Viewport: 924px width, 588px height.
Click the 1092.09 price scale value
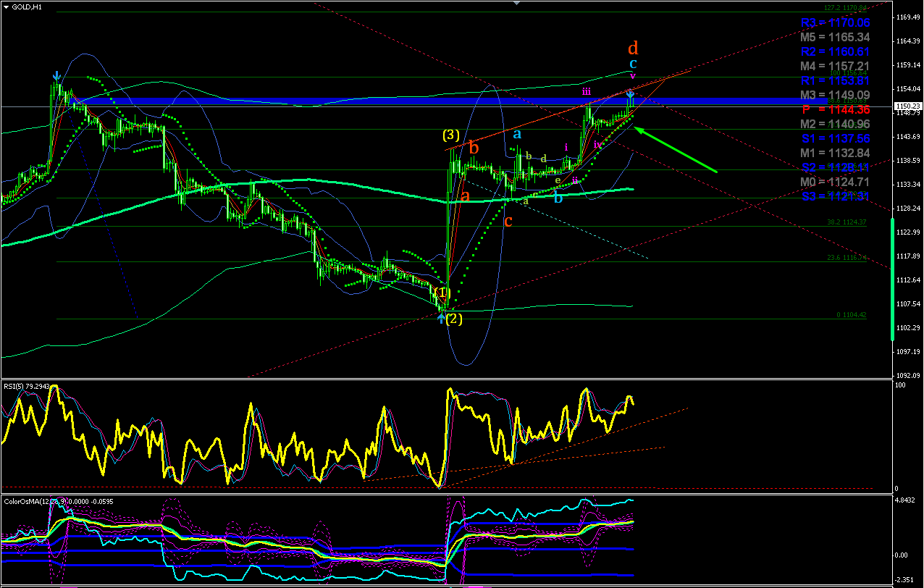907,375
